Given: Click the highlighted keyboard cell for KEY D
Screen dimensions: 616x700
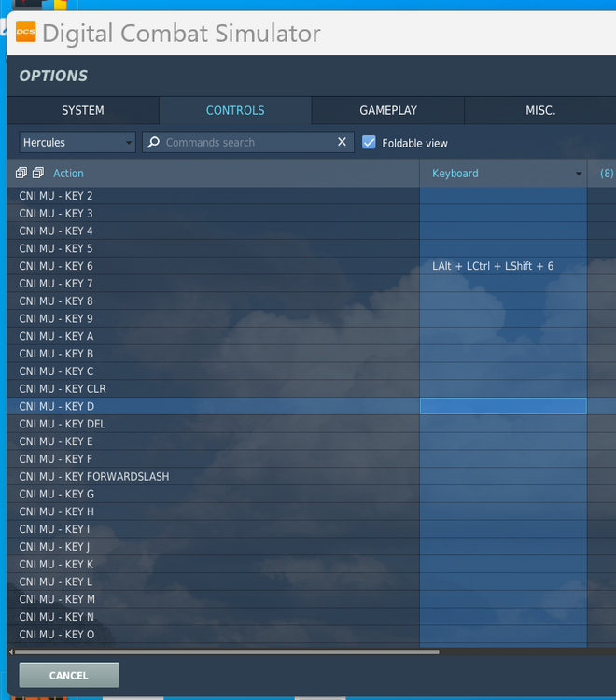Looking at the screenshot, I should coord(503,406).
